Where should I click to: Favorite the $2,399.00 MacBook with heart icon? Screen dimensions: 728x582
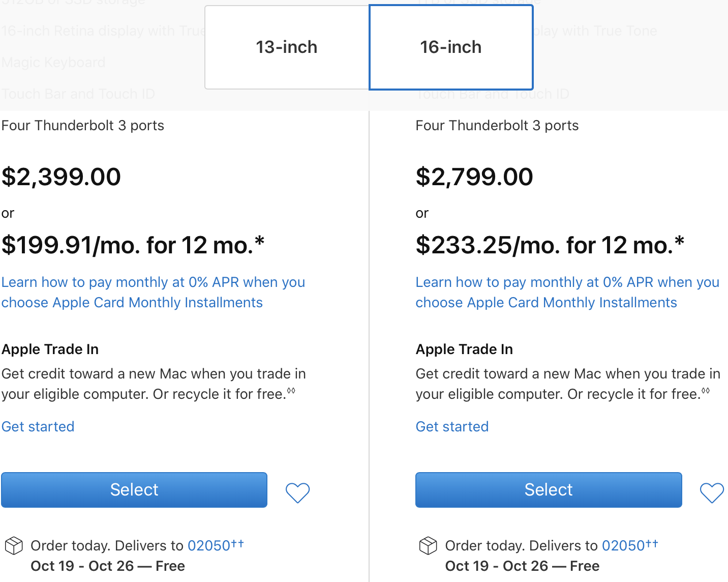click(x=297, y=492)
